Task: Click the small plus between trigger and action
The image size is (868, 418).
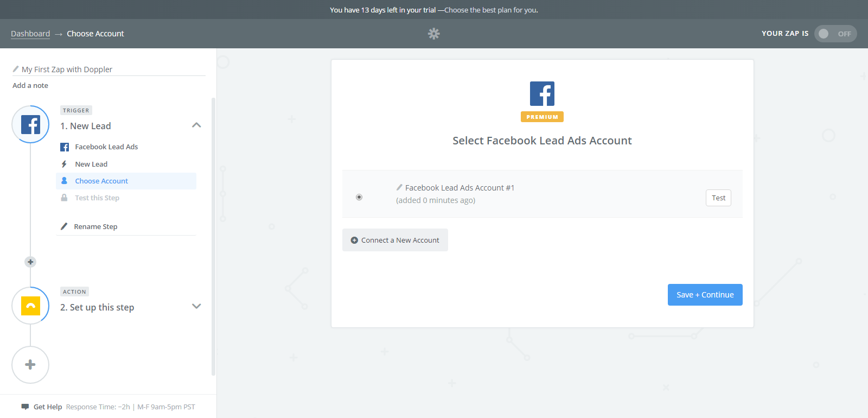Action: click(x=30, y=262)
